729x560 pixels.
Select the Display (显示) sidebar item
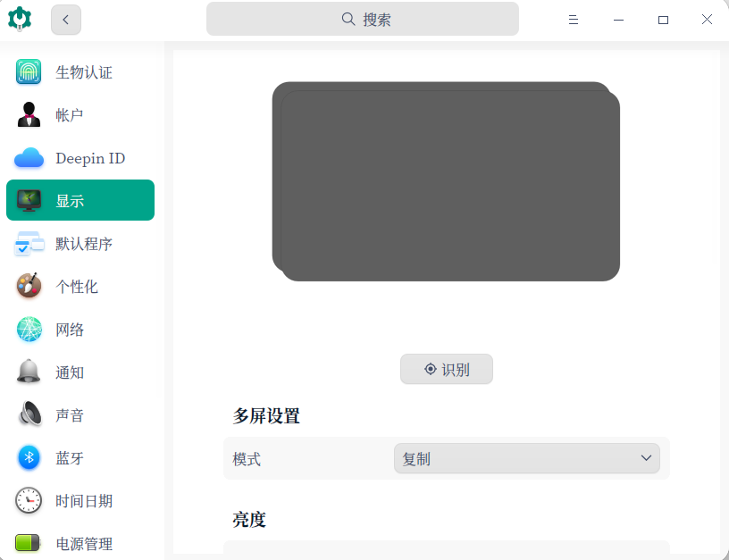point(80,200)
